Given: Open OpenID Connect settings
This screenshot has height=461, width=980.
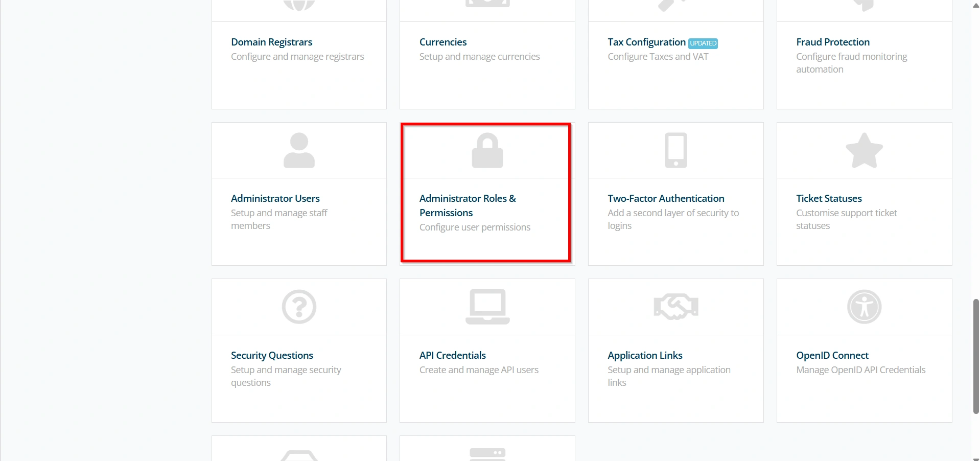Looking at the screenshot, I should pos(832,355).
